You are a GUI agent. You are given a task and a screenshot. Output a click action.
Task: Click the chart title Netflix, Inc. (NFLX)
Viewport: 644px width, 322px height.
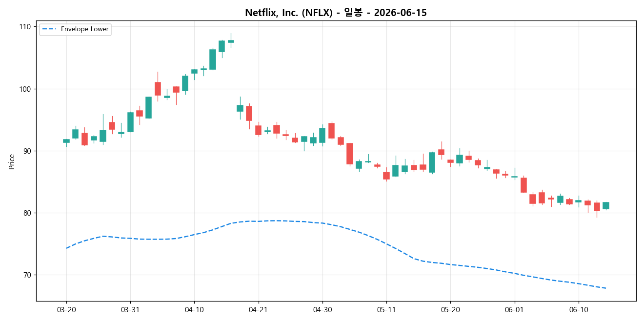click(x=336, y=13)
